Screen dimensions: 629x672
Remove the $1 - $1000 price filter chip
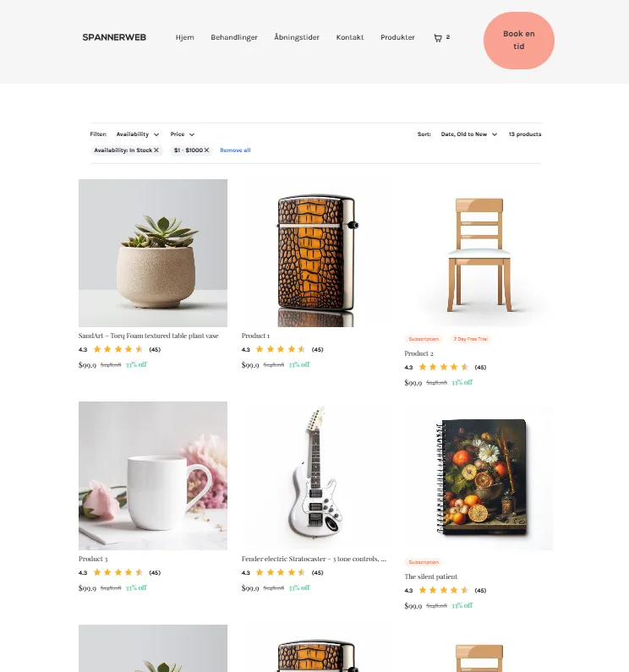click(206, 150)
